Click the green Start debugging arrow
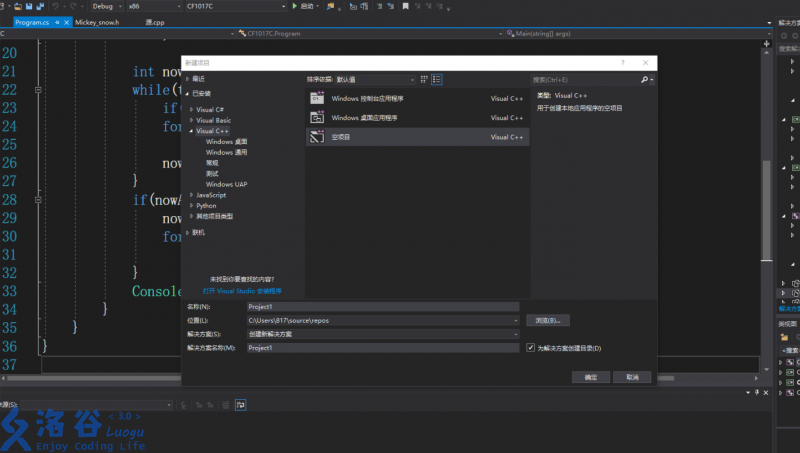Screen dimensions: 800x453 tap(295, 6)
